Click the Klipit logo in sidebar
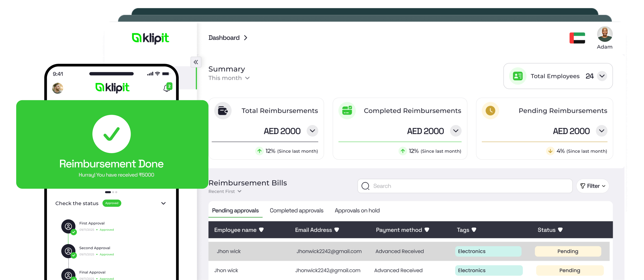 150,38
